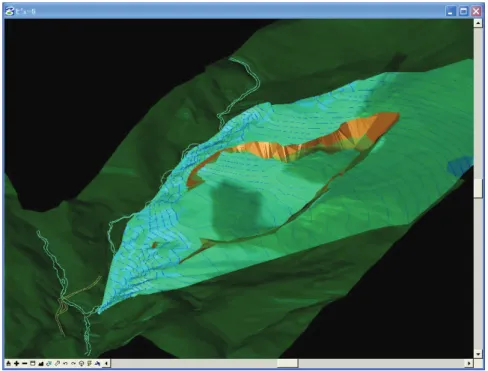Click the yellow view attributes icon
The height and width of the screenshot is (371, 488).
[89, 363]
